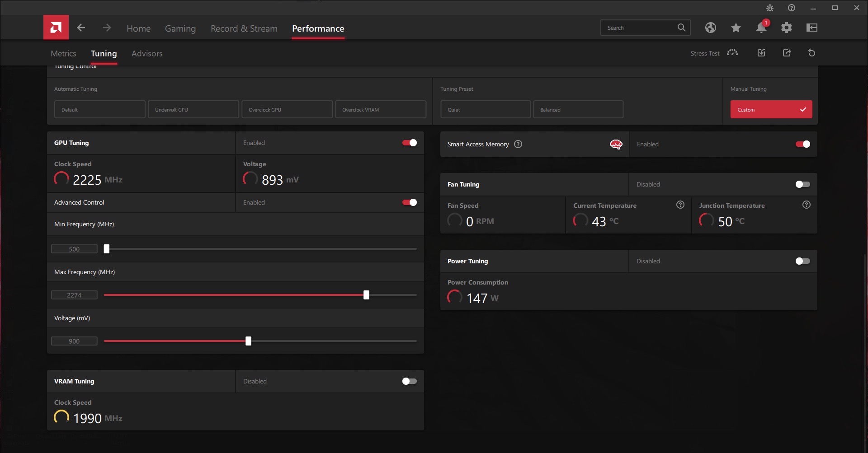Switch to the Metrics tab
Viewport: 868px width, 453px height.
(63, 53)
